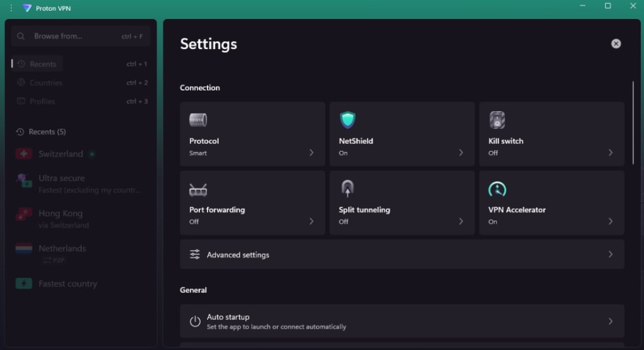Click the VPN Accelerator icon
The image size is (644, 350).
[497, 189]
